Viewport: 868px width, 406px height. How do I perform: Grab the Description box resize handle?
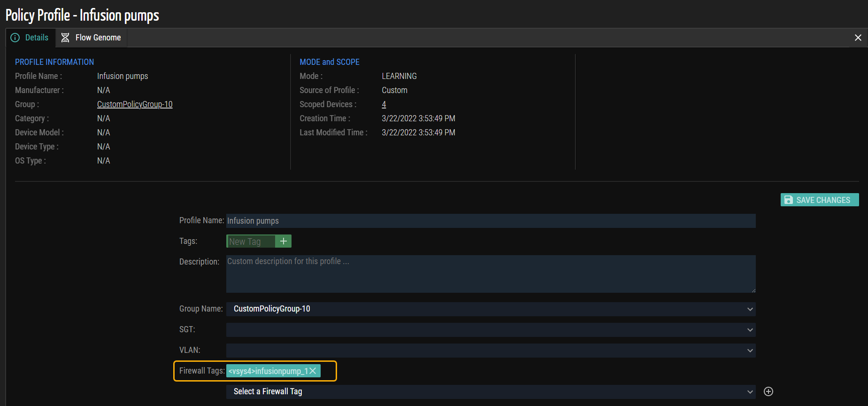(x=753, y=290)
